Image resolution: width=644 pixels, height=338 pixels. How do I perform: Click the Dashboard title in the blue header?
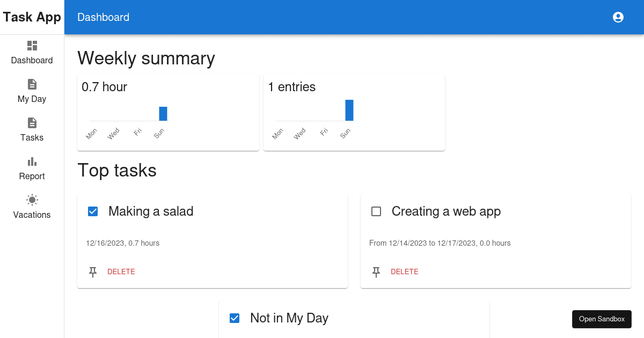pos(103,17)
